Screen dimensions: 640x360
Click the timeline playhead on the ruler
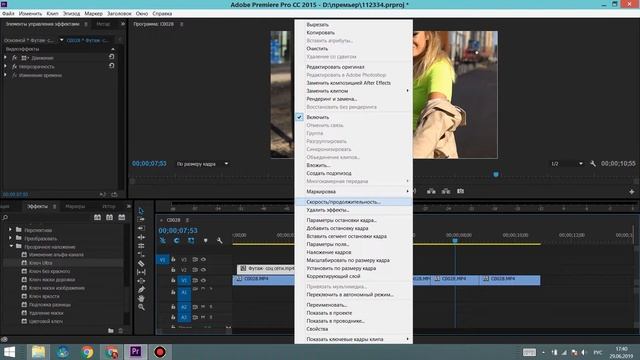[x=455, y=241]
